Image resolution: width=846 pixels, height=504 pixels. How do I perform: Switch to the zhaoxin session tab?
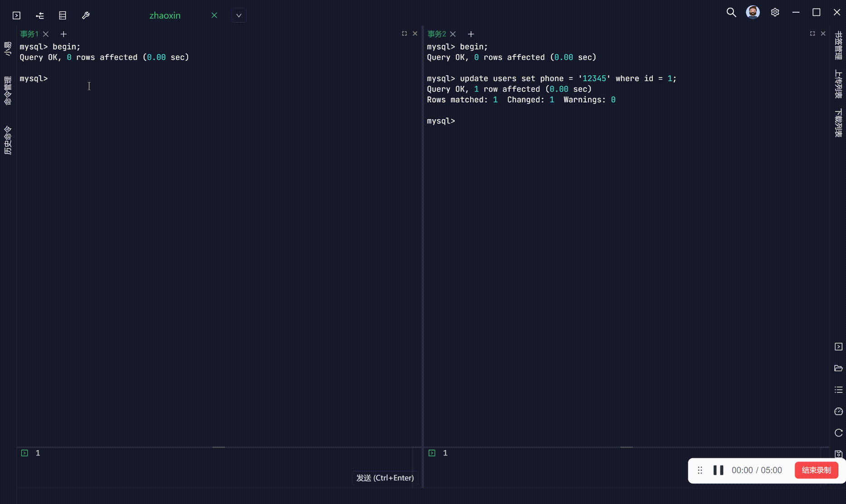[165, 15]
